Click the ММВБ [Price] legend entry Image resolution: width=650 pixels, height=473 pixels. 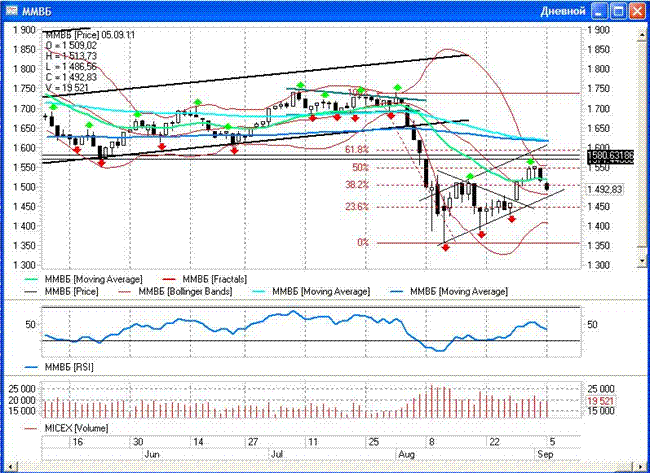click(x=62, y=291)
